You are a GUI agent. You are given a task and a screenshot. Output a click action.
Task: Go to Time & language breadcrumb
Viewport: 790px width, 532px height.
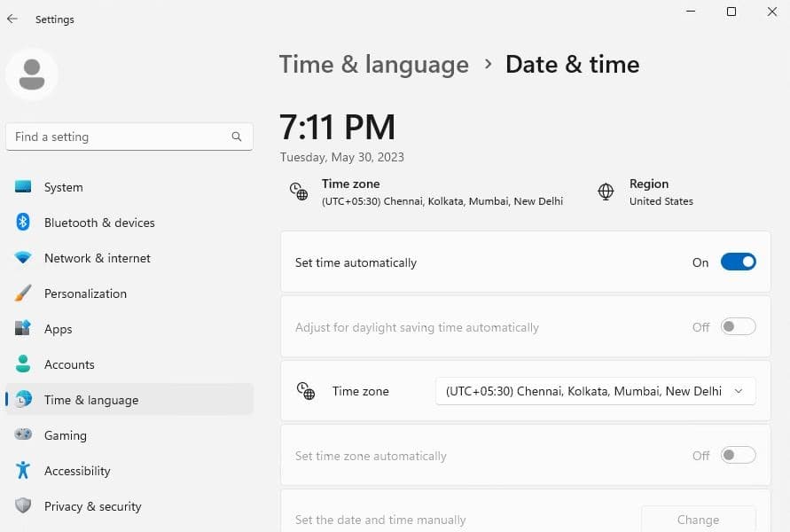[x=373, y=65]
